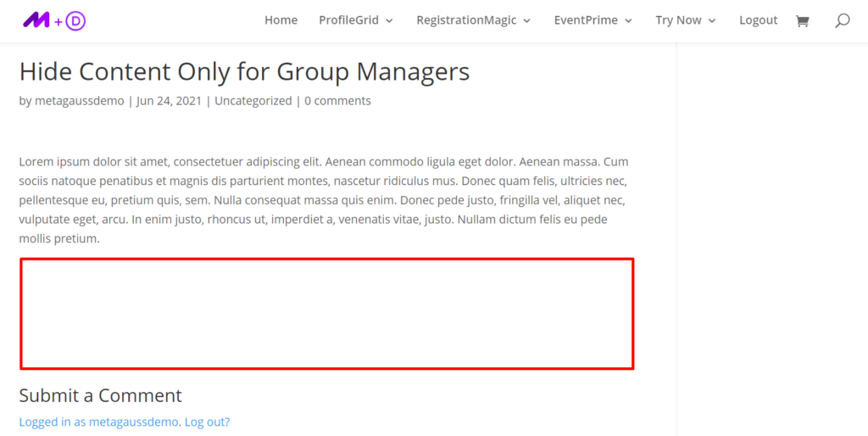Click the search magnifier icon
The image size is (868, 436).
pyautogui.click(x=842, y=20)
